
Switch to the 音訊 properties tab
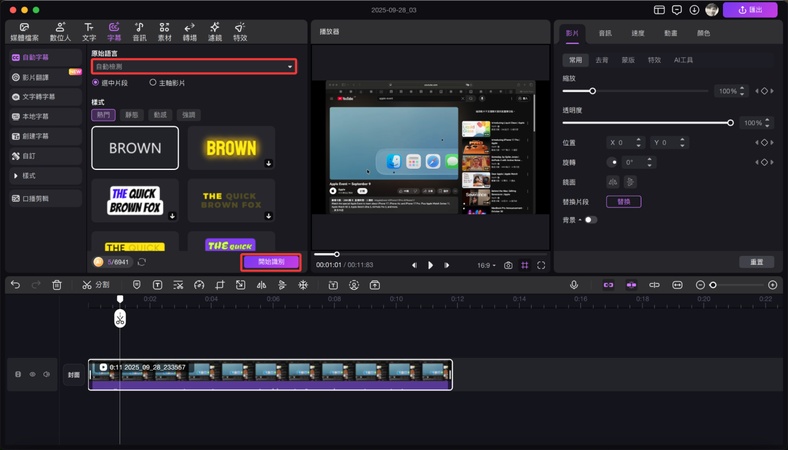604,33
